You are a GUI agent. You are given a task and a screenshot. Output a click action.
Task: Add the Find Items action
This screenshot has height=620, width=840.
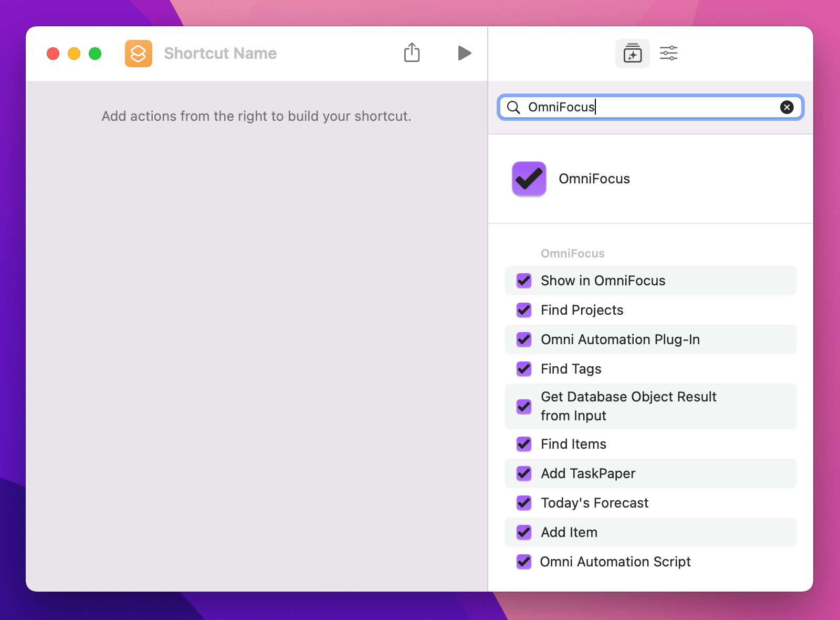click(x=650, y=444)
